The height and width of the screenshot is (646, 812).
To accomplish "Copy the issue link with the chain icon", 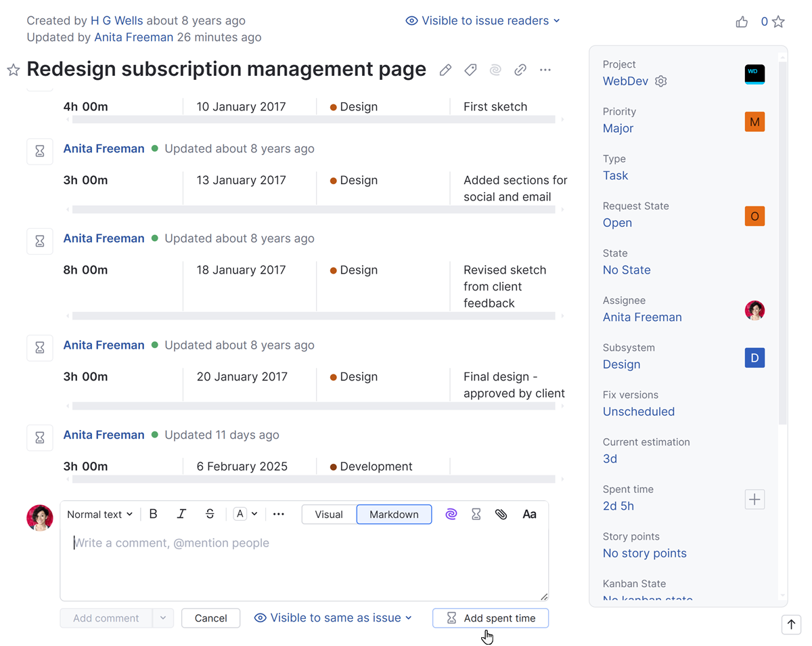I will coord(520,70).
